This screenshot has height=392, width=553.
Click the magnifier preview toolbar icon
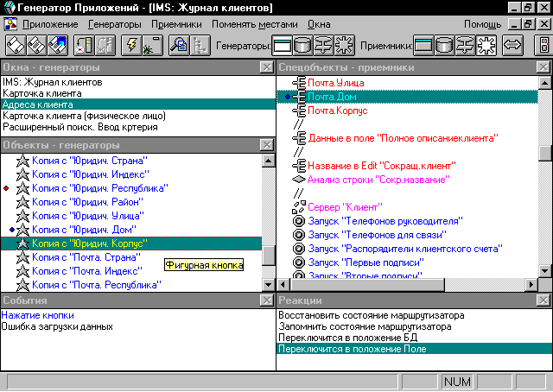pos(180,45)
